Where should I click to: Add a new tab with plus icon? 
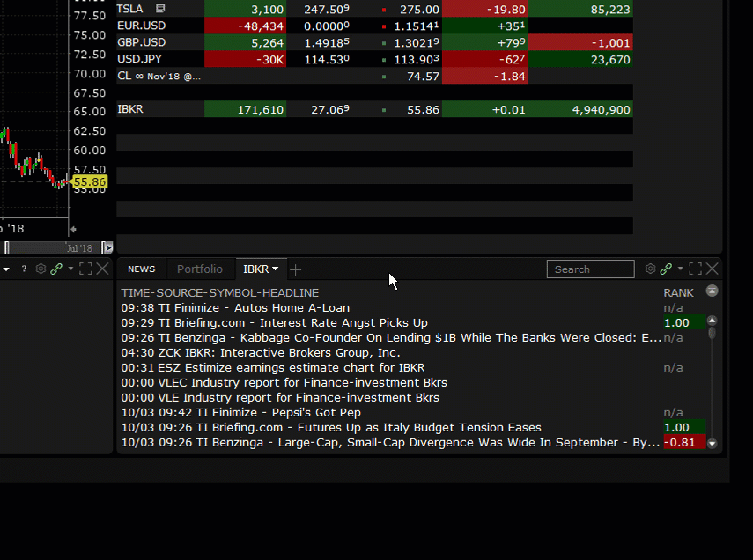(295, 270)
